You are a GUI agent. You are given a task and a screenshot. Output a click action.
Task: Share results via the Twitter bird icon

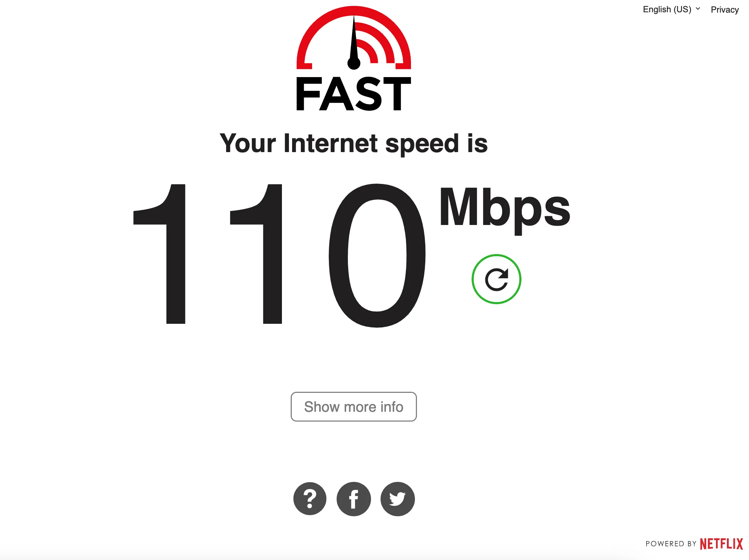pos(398,499)
